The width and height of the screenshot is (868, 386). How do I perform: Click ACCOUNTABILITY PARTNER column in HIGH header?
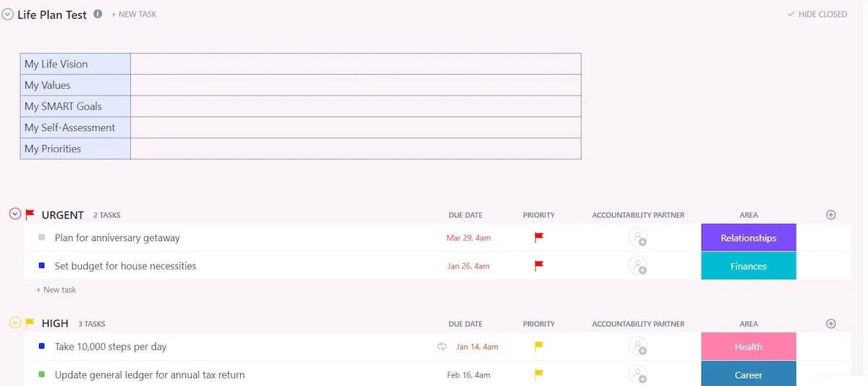[638, 324]
